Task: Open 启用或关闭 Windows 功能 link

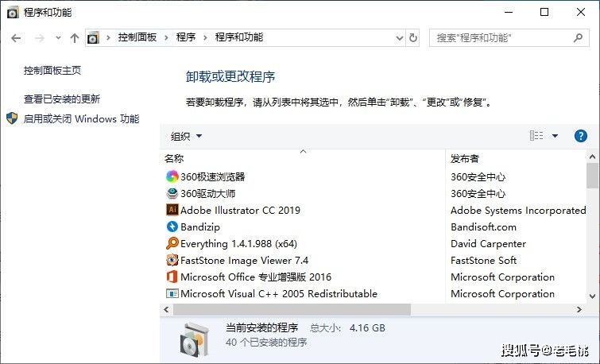Action: [81, 119]
